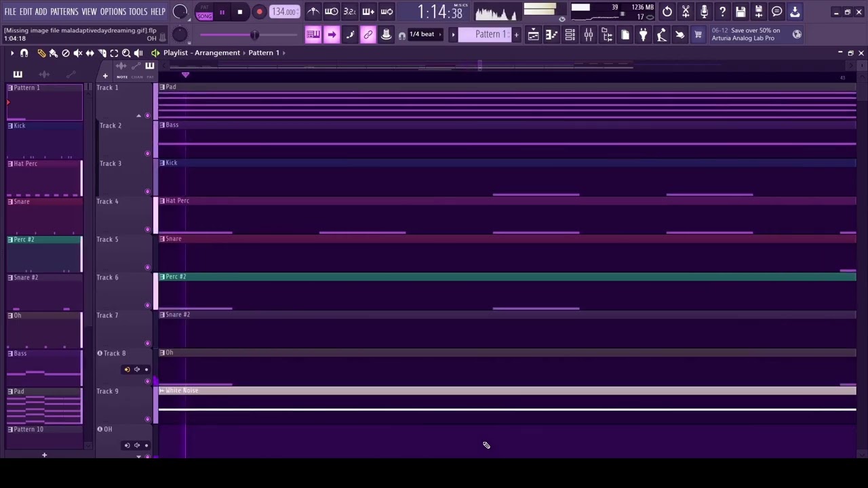Open the audio editor scissors icon
This screenshot has width=868, height=488.
pyautogui.click(x=686, y=12)
